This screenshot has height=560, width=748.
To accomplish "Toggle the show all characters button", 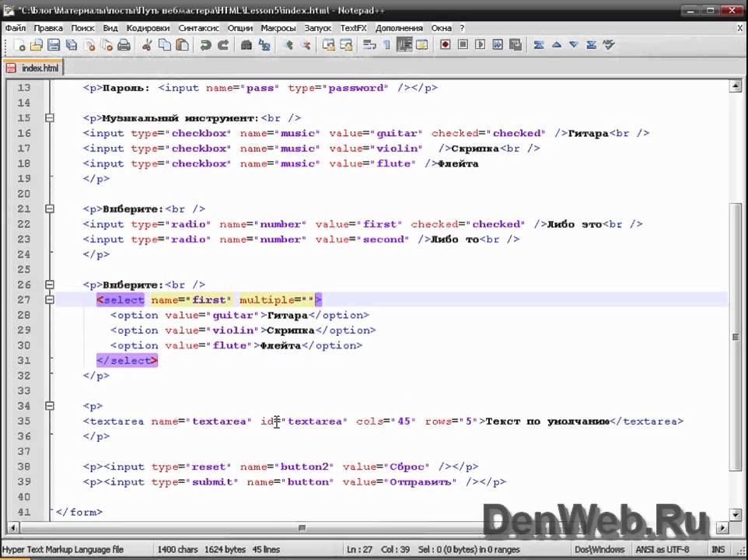I will [386, 45].
